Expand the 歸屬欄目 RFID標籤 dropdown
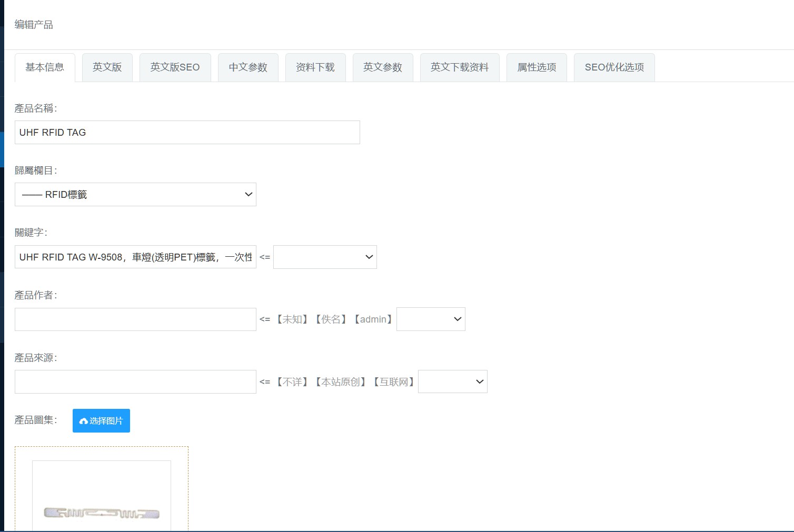The height and width of the screenshot is (532, 794). coord(135,195)
